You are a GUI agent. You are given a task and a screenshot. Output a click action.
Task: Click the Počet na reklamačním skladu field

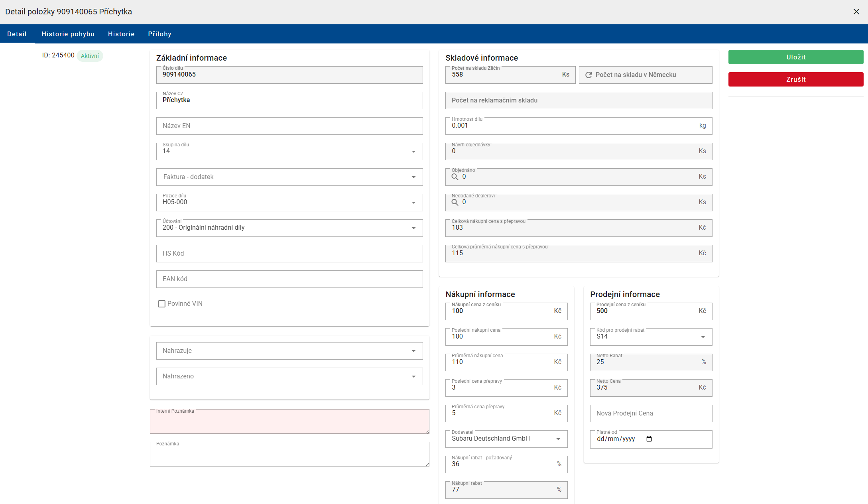(x=579, y=100)
